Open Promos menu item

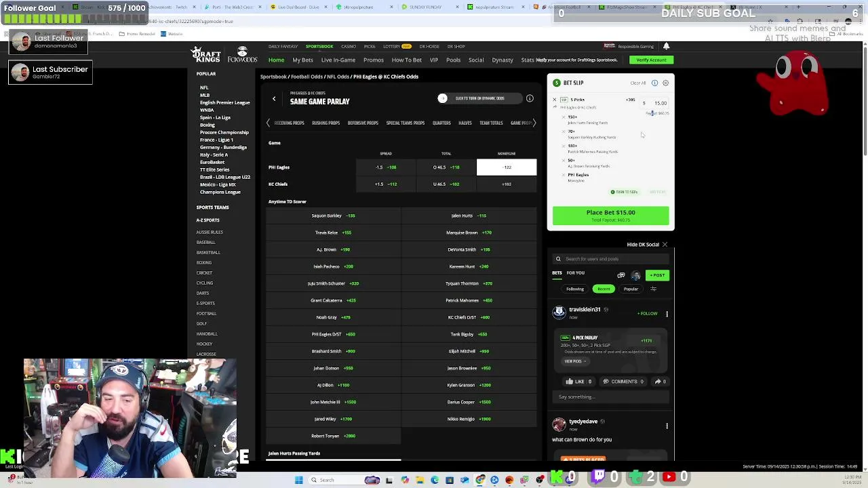374,60
